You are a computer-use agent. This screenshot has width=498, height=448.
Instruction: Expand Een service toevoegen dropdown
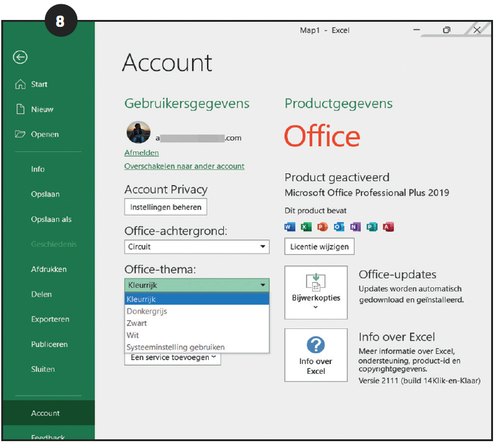pyautogui.click(x=173, y=358)
